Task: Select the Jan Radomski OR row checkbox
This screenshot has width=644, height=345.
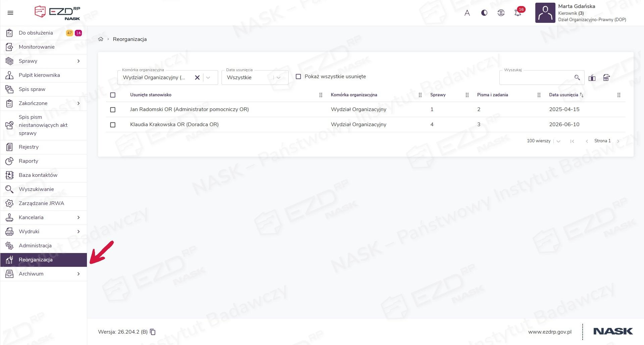Action: pos(113,110)
